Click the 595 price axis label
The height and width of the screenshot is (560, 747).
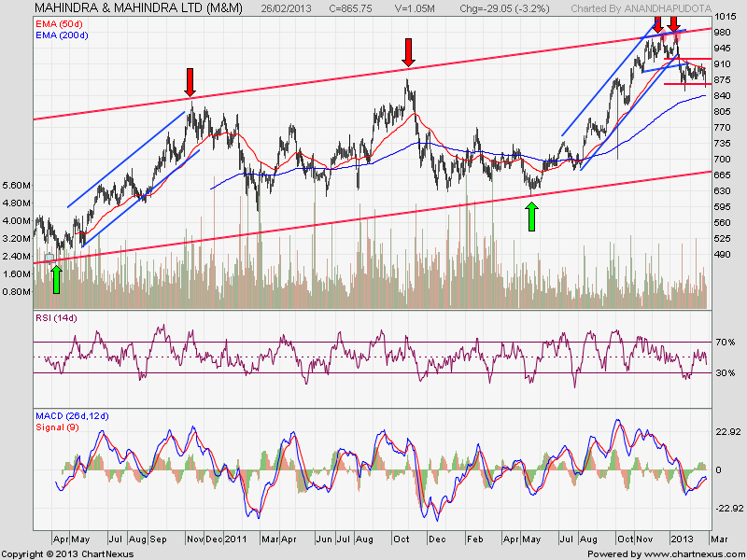point(723,206)
